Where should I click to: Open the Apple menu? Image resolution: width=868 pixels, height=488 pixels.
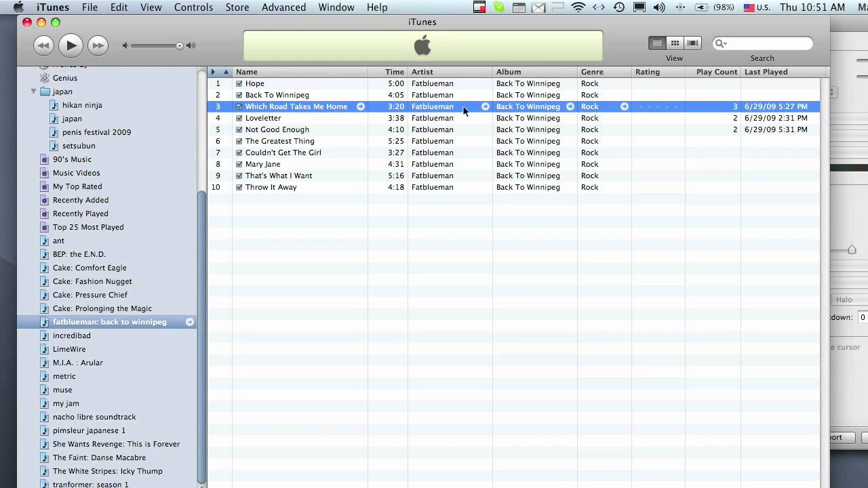pos(18,7)
